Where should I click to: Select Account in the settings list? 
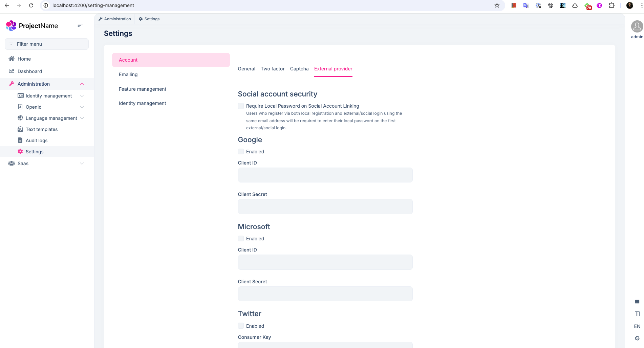point(171,60)
